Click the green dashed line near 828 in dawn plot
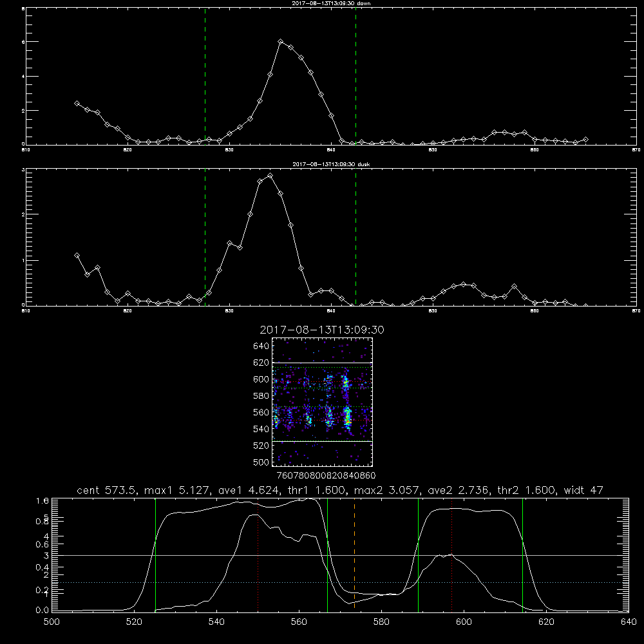This screenshot has width=644, height=644. pyautogui.click(x=205, y=76)
